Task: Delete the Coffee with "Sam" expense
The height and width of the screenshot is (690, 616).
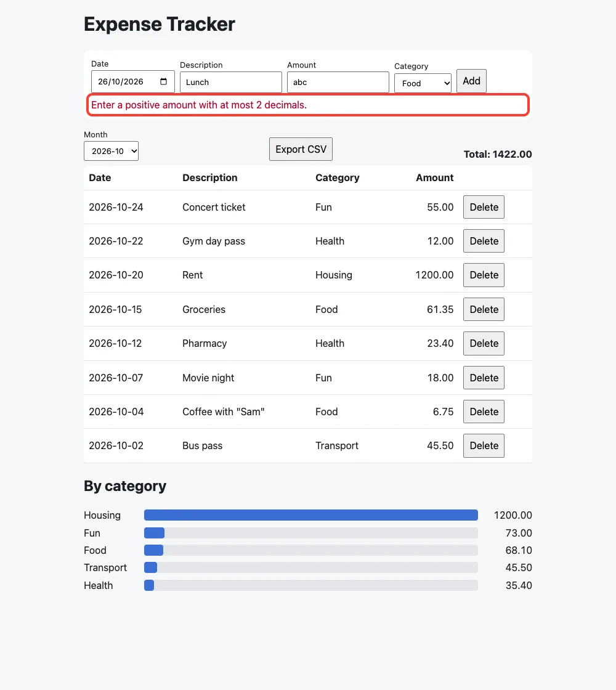Action: [484, 412]
